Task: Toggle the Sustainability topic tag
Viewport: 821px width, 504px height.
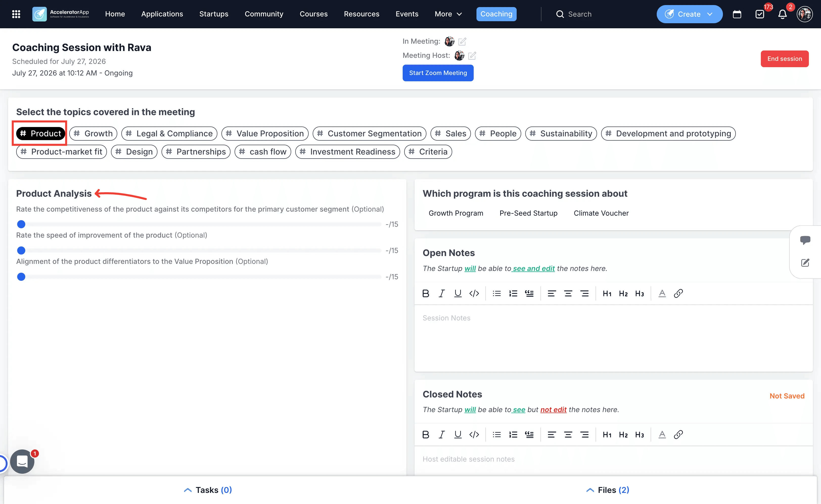Action: 561,133
